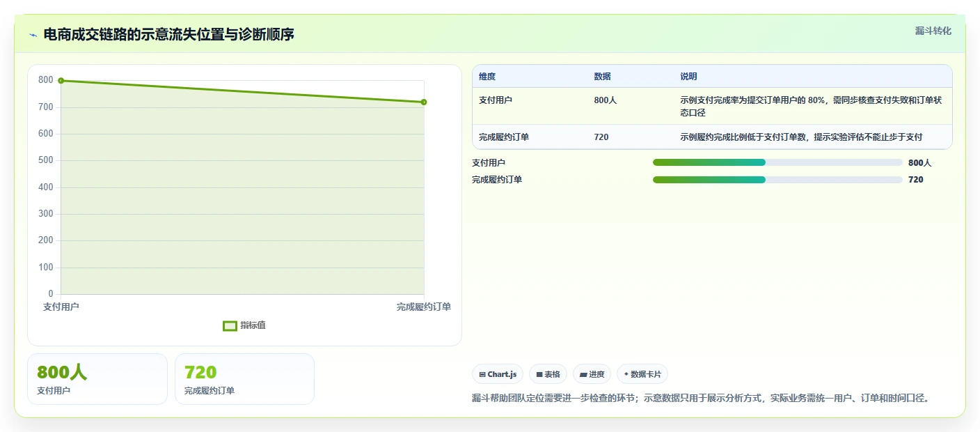Screen dimensions: 980x432
Task: Click the icon in the Chart.js tag
Action: point(482,375)
